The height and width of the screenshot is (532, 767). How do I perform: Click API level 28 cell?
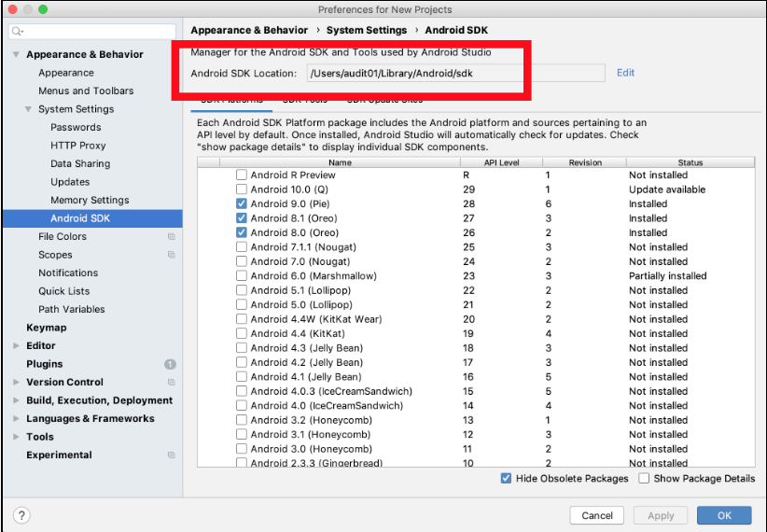[469, 203]
